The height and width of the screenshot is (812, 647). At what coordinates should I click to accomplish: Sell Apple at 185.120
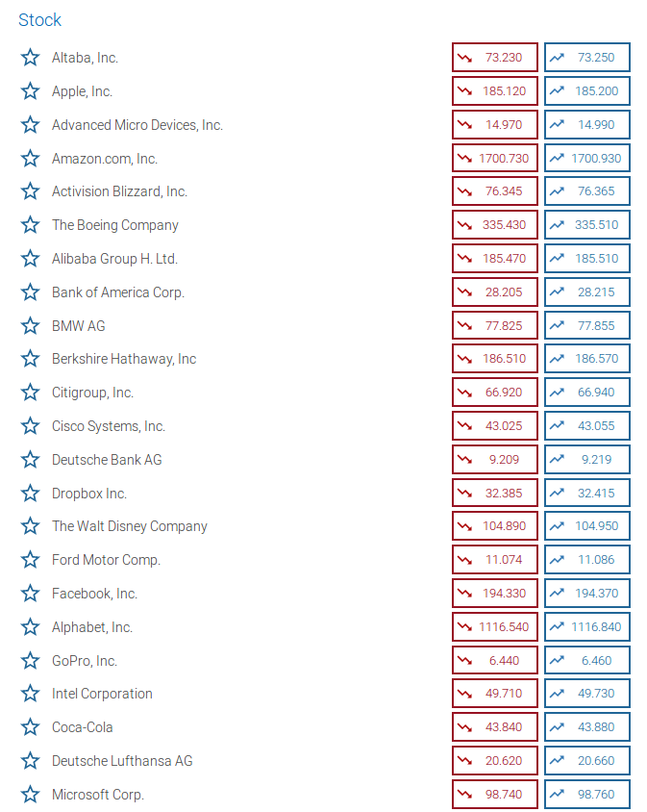(495, 91)
